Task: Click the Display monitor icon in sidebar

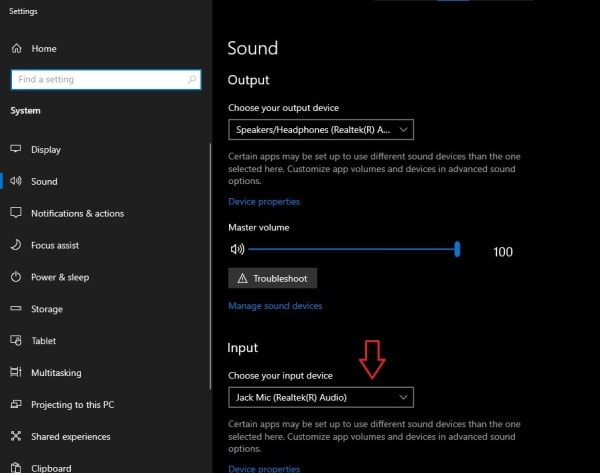Action: pos(16,149)
